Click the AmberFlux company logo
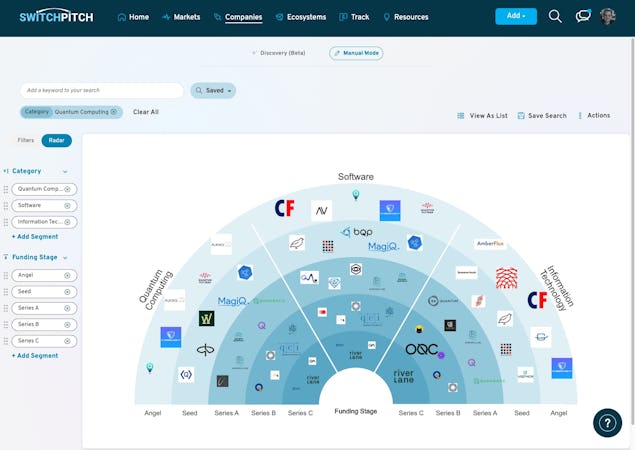 pyautogui.click(x=490, y=243)
